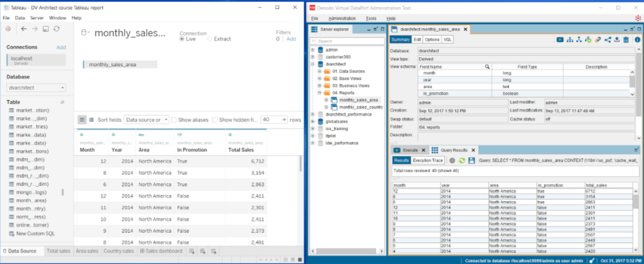This screenshot has height=264, width=644.
Task: Switch to metadata list view in Tableau
Action: pyautogui.click(x=91, y=119)
